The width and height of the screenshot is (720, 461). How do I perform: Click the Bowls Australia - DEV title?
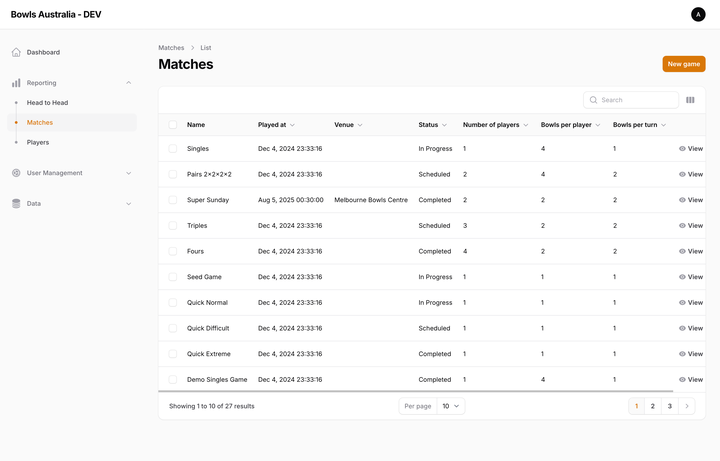56,15
